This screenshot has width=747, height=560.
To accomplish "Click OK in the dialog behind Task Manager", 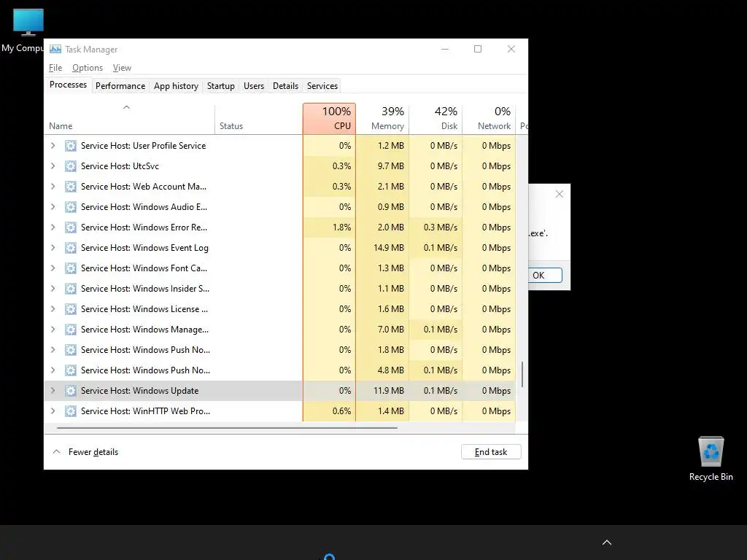I will click(544, 275).
